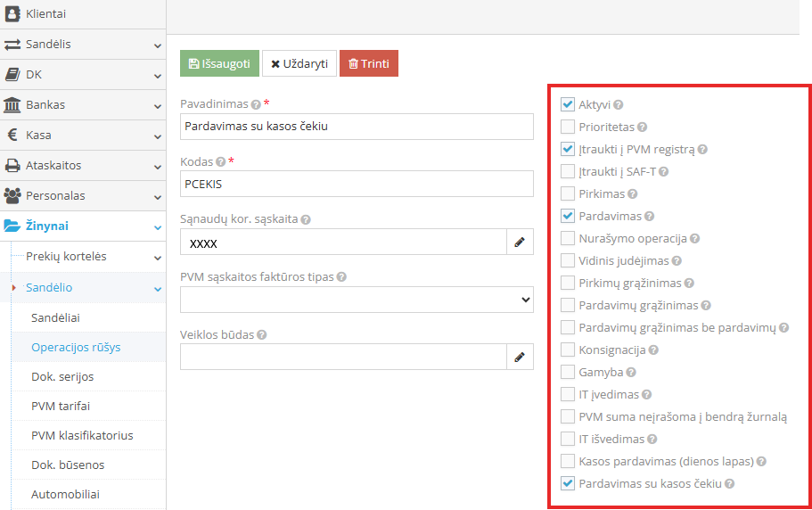
Task: Open help icon beside PVM sąskaitos faktūros tipas
Action: pyautogui.click(x=341, y=277)
